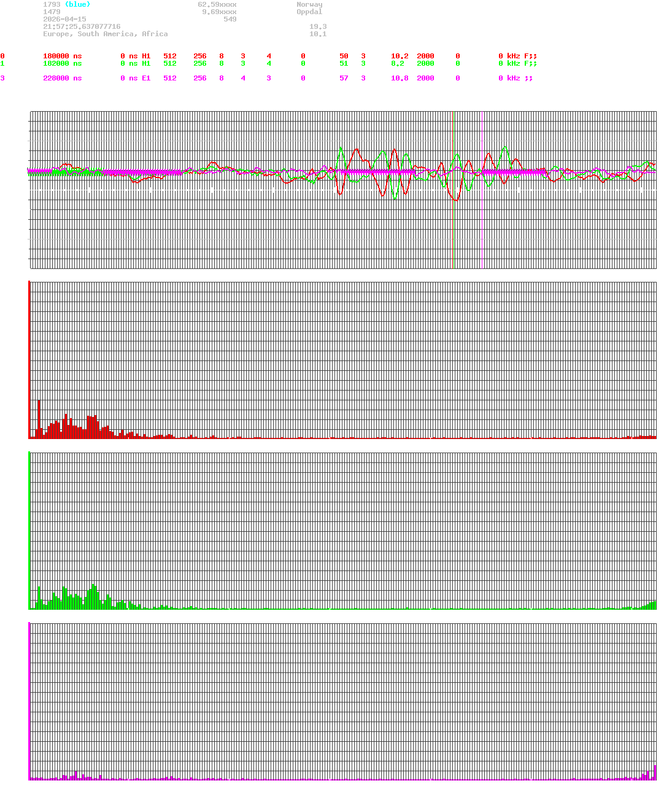The height and width of the screenshot is (794, 672).
Task: Click the Gain column header
Action: pos(399,49)
